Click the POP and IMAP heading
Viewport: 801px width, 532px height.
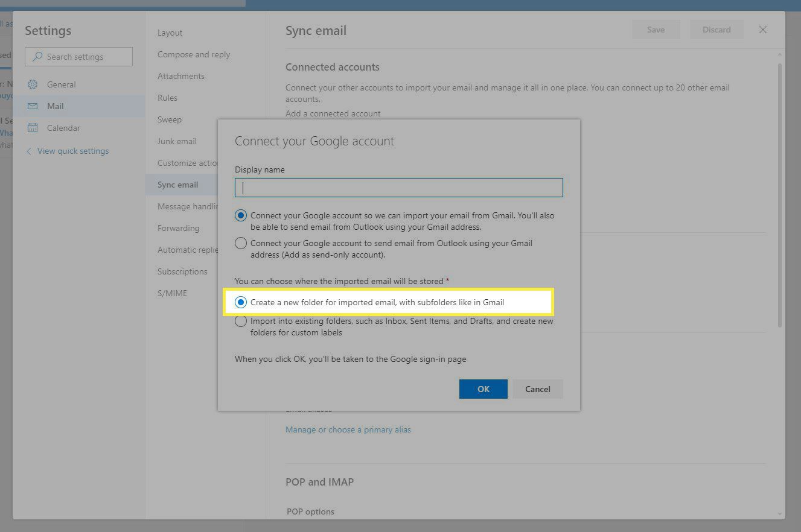pos(320,482)
